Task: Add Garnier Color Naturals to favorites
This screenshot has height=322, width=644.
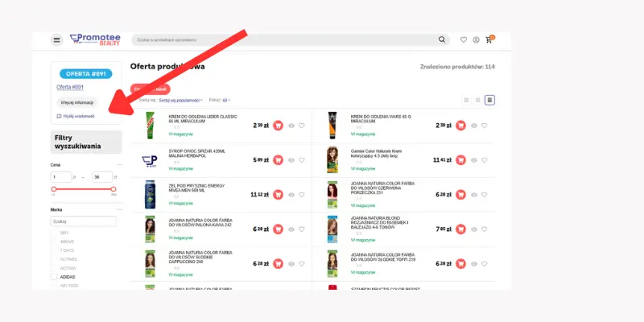Action: (x=485, y=160)
